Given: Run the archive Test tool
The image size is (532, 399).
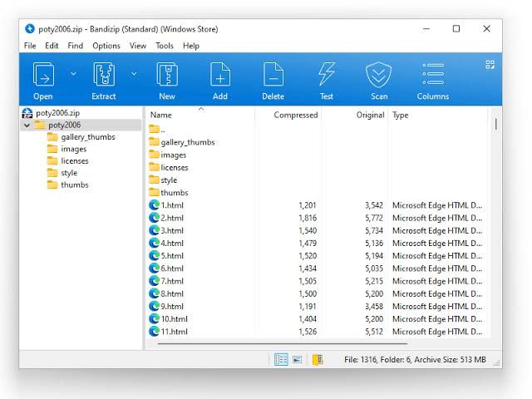Looking at the screenshot, I should [327, 75].
